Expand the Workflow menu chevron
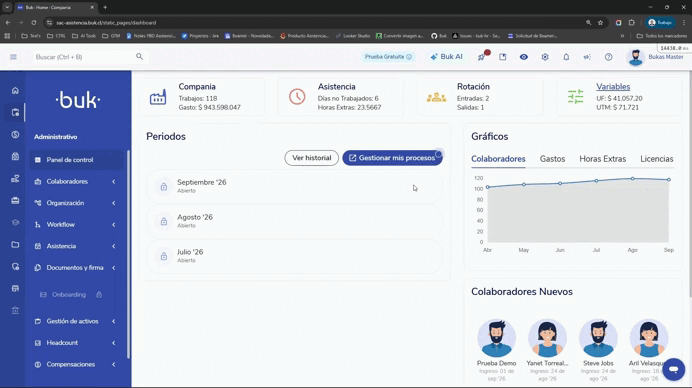Viewport: 692px width, 388px height. pos(114,225)
